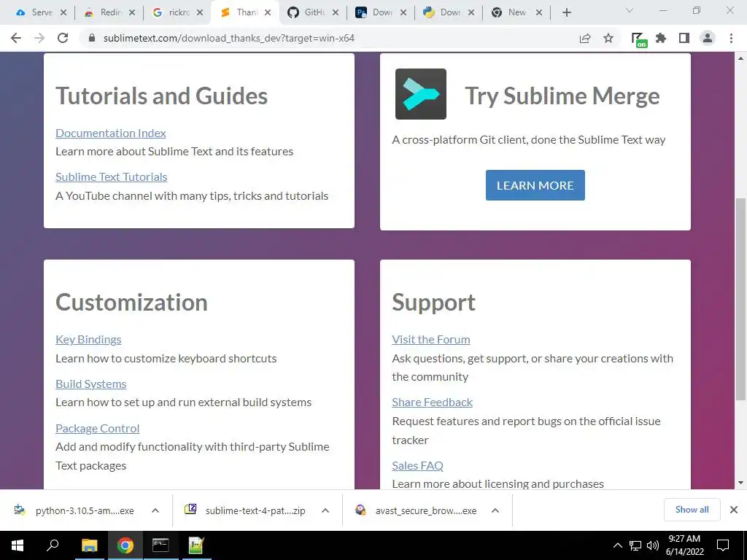Open the tab search chevron
The width and height of the screenshot is (747, 560).
click(630, 10)
